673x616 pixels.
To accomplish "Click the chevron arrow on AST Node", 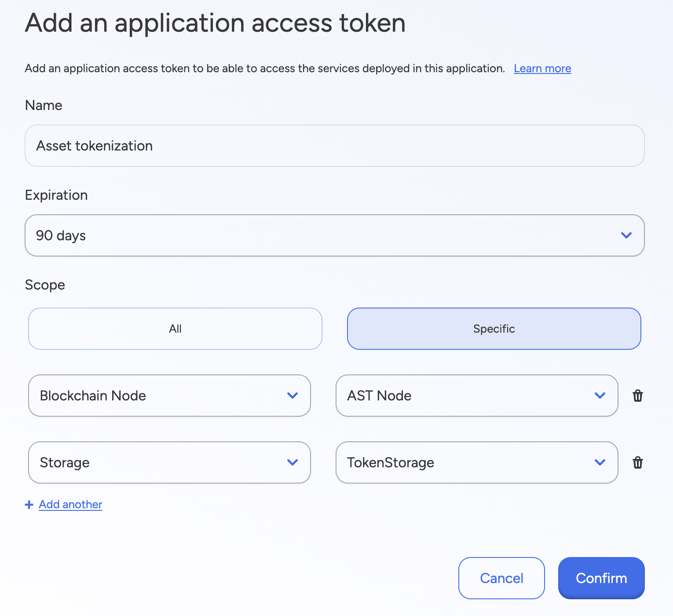I will click(x=600, y=396).
